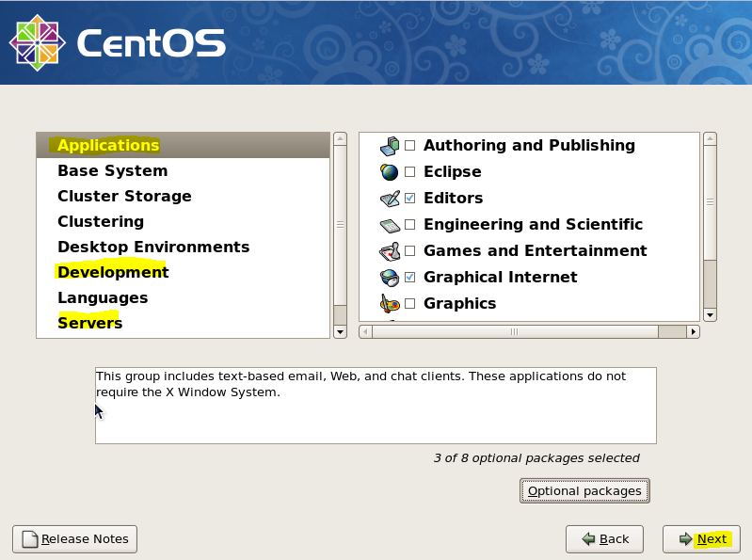
Task: Click package list vertical scrollbar handle
Action: tap(711, 202)
